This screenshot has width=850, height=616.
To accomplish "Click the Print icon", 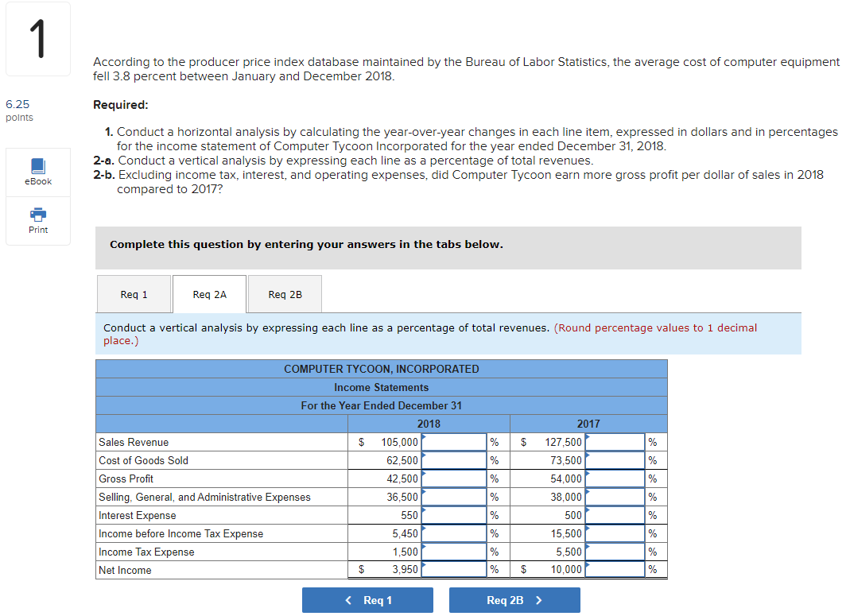I will 37,221.
